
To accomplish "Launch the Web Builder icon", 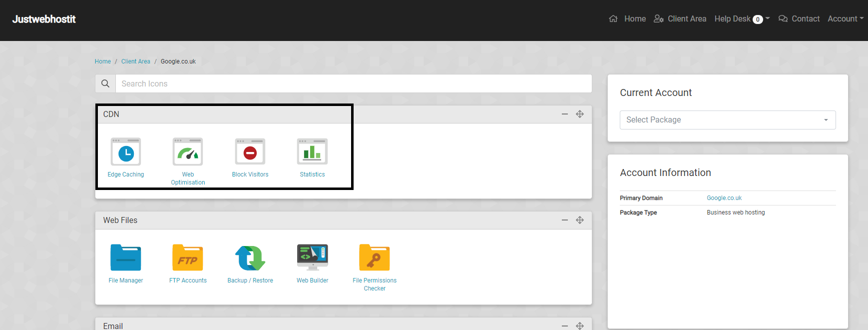I will [x=312, y=257].
